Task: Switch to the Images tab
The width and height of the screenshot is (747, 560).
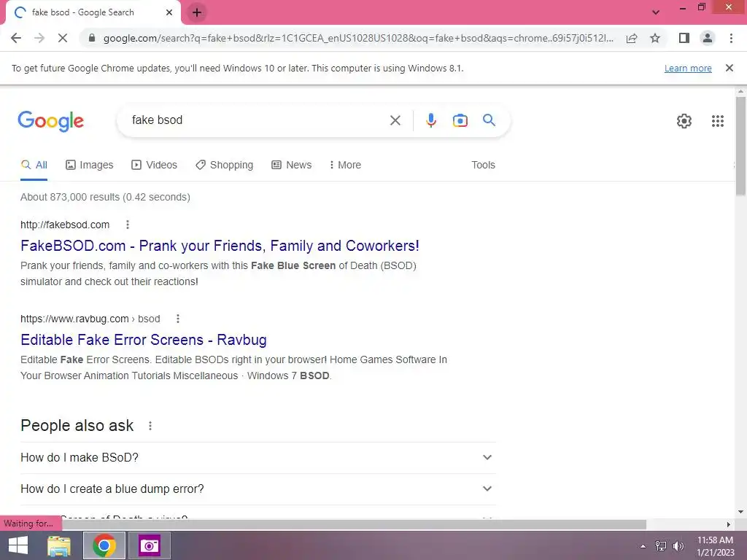Action: (x=90, y=165)
